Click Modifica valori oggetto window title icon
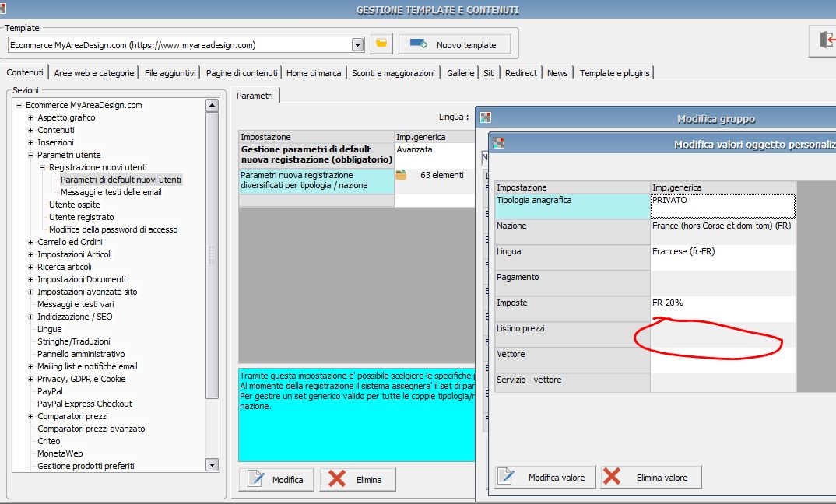Image resolution: width=836 pixels, height=504 pixels. pos(498,143)
